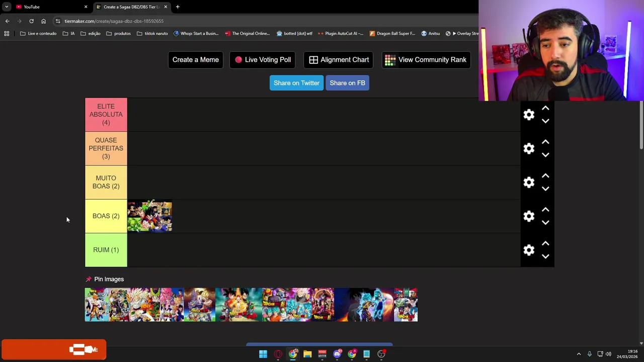Select the RUIM (1) tier label
Screen dimensions: 644x362
[x=106, y=250]
